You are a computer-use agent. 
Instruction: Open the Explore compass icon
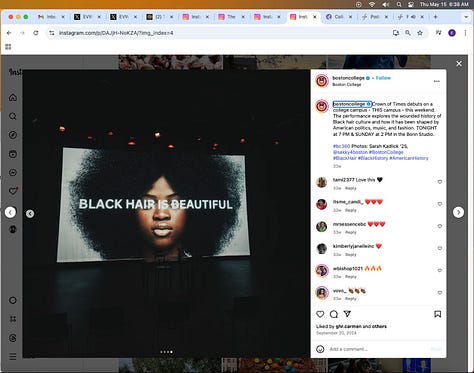click(13, 135)
